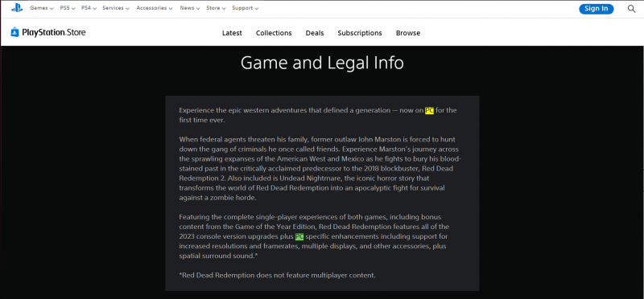Open the Deals tab
Viewport: 644px width, 299px height.
315,33
